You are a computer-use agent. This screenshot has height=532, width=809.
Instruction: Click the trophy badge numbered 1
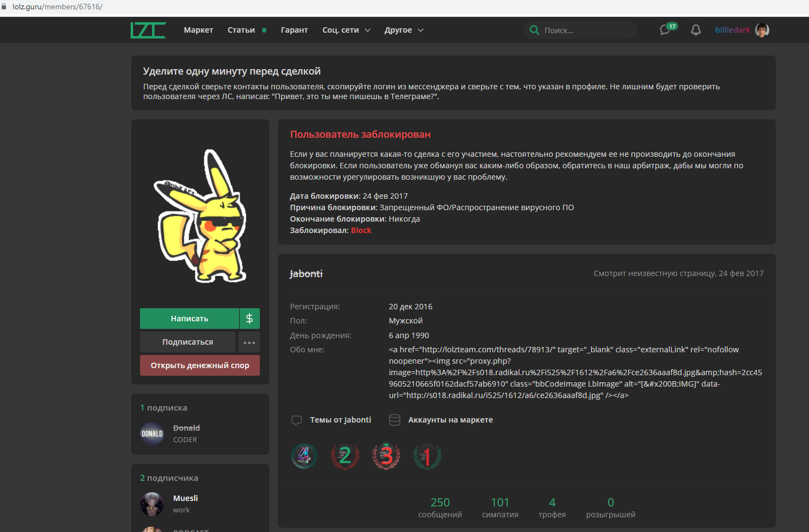point(427,456)
